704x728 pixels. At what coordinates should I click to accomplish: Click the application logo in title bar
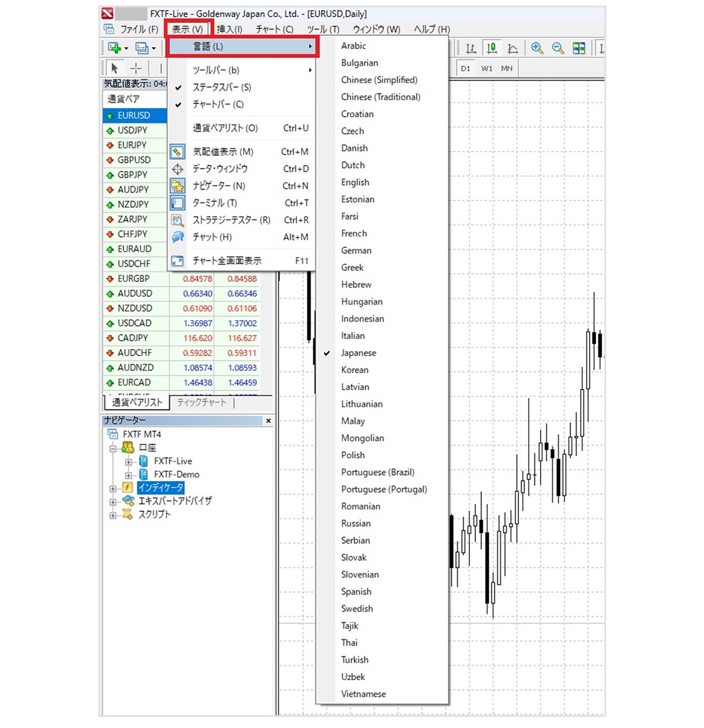pyautogui.click(x=108, y=14)
